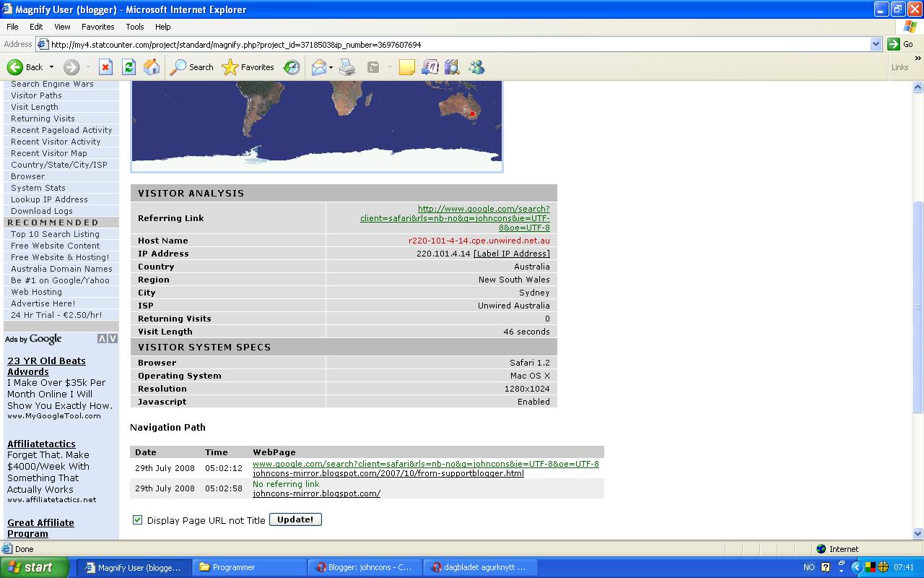Show previous Google ad with up arrow
924x578 pixels.
(x=102, y=339)
